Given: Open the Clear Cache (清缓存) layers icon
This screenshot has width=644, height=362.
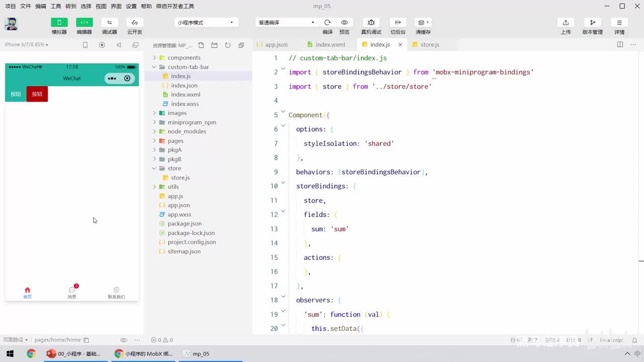Looking at the screenshot, I should tap(423, 23).
